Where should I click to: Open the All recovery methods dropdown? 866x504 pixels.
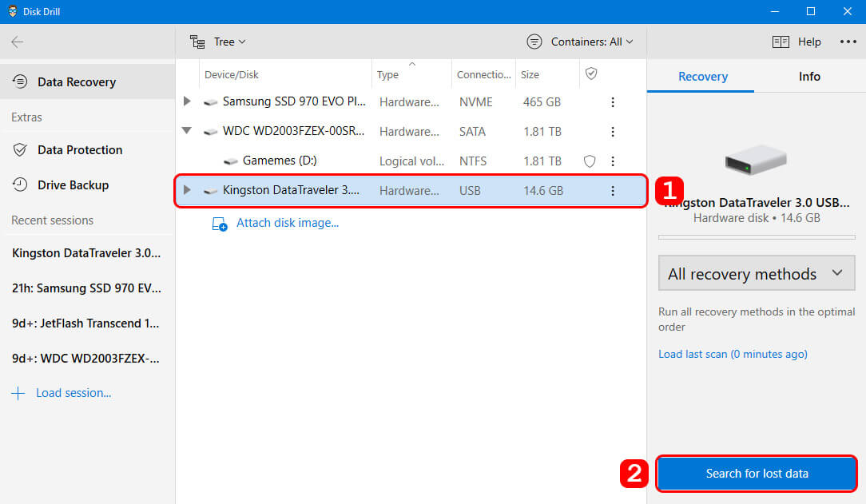756,274
